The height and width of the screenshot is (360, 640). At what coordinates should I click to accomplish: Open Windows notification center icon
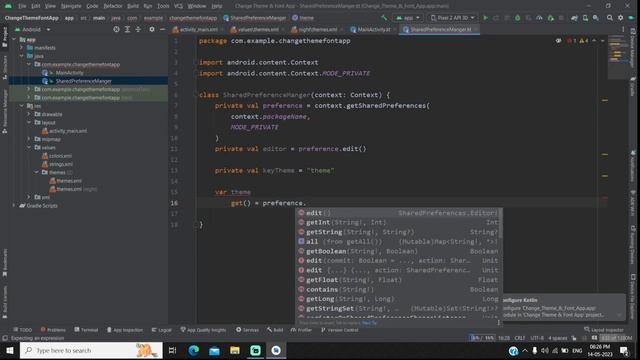[x=624, y=351]
